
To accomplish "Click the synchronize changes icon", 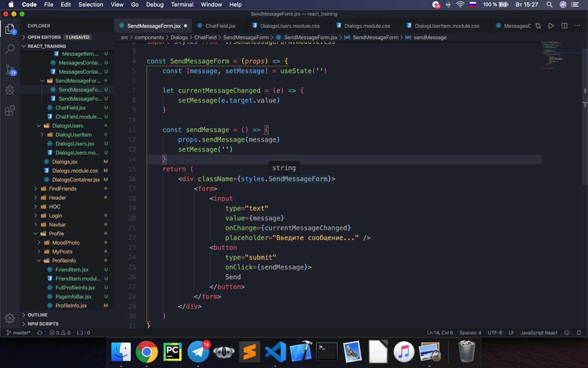I will pyautogui.click(x=40, y=333).
